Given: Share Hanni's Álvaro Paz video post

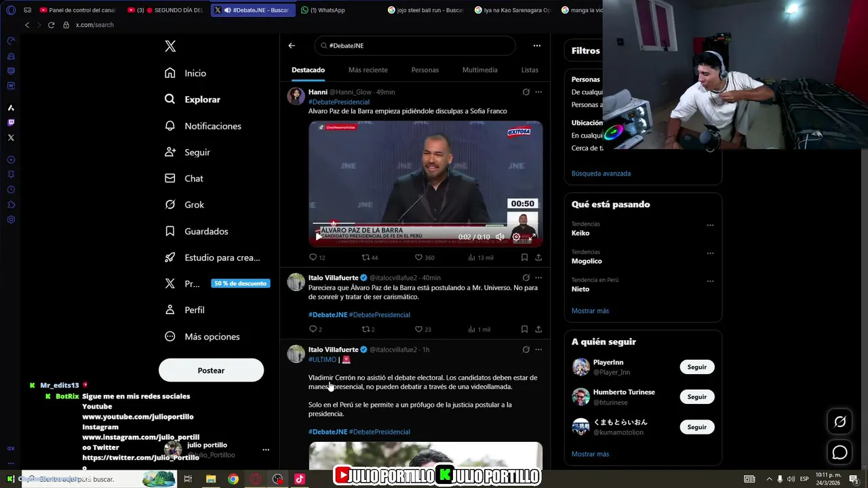Looking at the screenshot, I should point(538,258).
